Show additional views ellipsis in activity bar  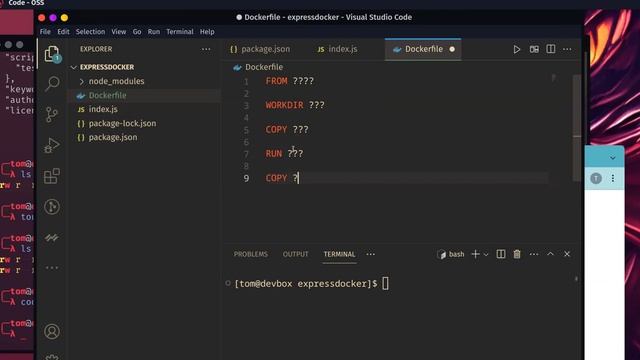52,268
